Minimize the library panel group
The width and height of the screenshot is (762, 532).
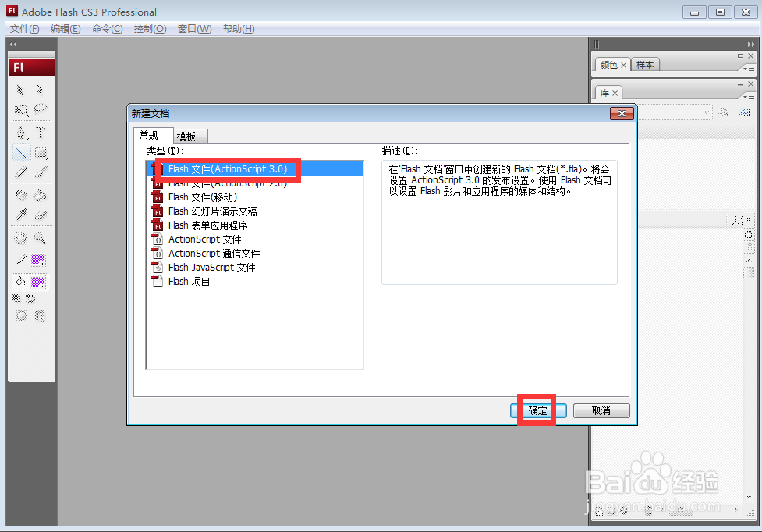click(741, 84)
